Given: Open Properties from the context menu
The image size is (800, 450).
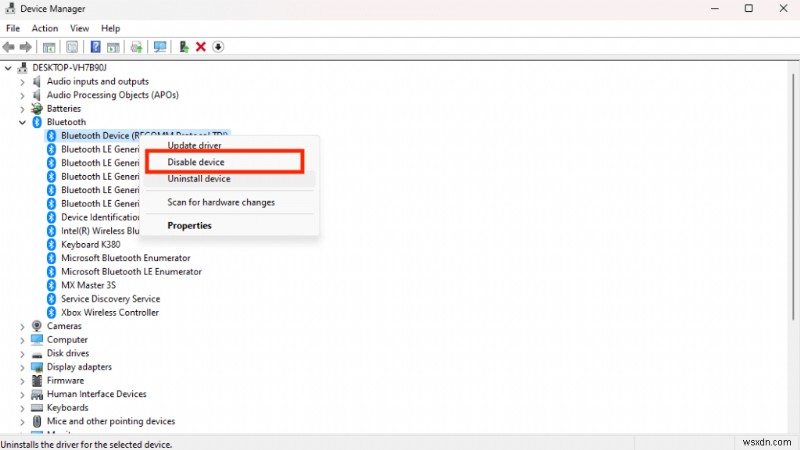Looking at the screenshot, I should pyautogui.click(x=229, y=226).
